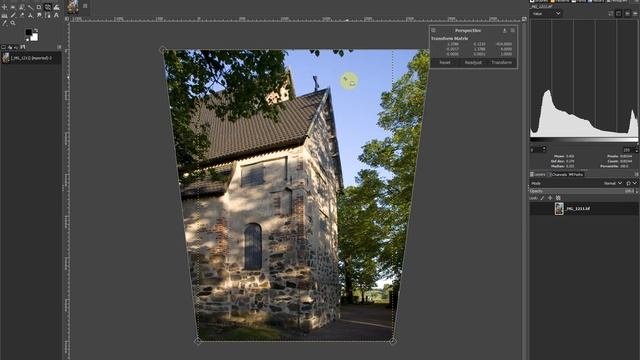Open the image menu at ruler corner
Screen dimensions: 640x360
67,19
